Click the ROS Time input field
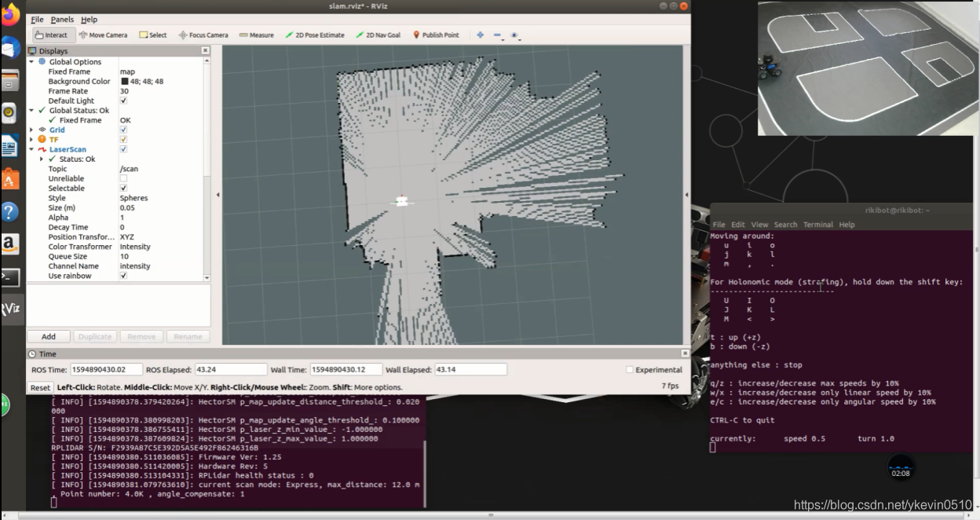The image size is (980, 520). [x=107, y=369]
